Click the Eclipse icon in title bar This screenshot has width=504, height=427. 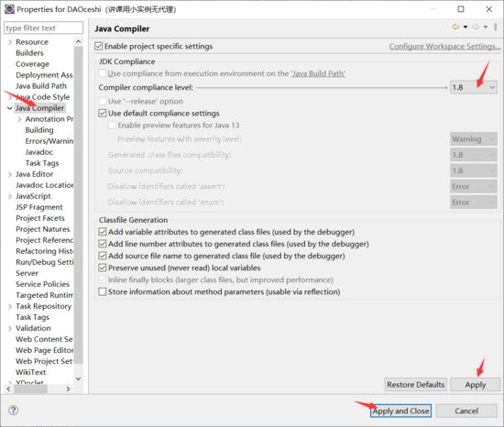[x=9, y=9]
